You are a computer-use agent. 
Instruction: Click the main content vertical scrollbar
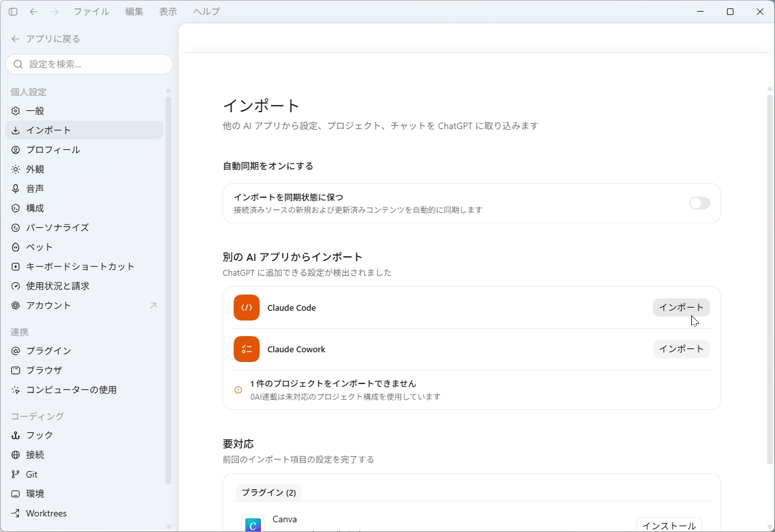pyautogui.click(x=770, y=279)
